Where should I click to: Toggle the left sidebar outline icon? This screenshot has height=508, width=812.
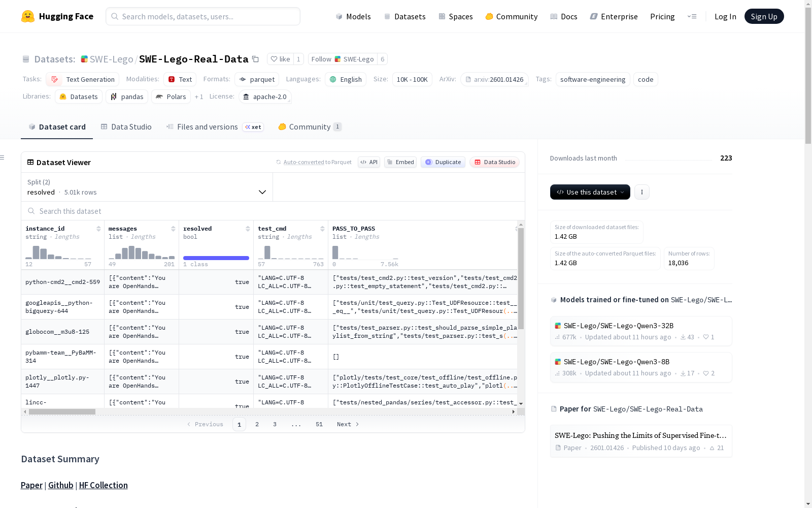[x=3, y=157]
